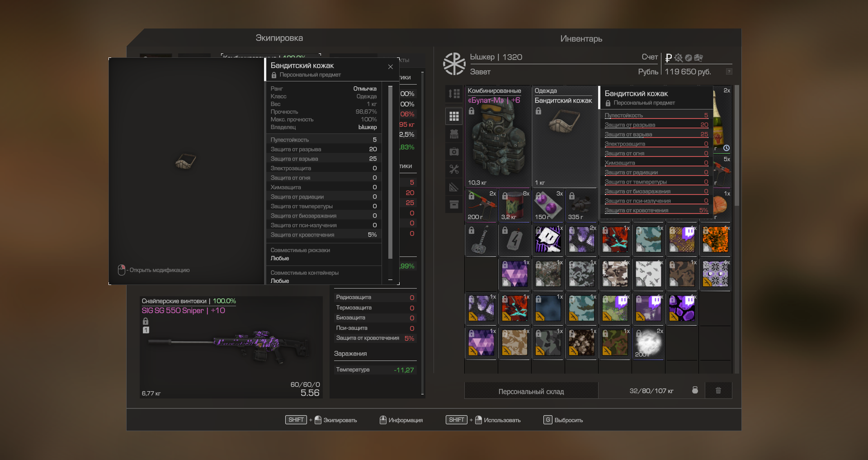The height and width of the screenshot is (460, 868).
Task: Click the Защита от кровотечения 5% stat row
Action: click(x=375, y=338)
